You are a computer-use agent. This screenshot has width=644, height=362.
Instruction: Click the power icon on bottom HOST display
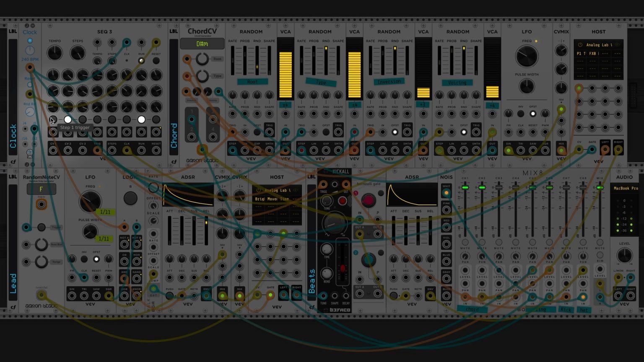click(259, 190)
